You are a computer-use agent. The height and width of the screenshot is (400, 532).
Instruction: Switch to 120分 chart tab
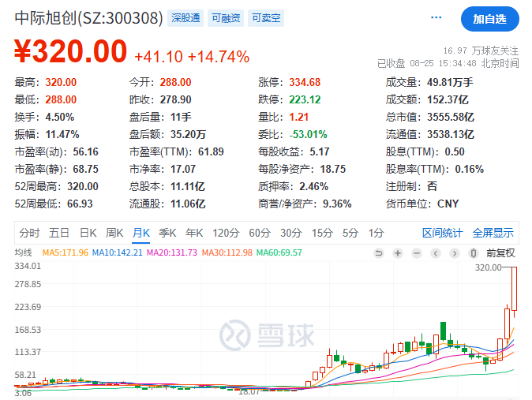point(226,233)
